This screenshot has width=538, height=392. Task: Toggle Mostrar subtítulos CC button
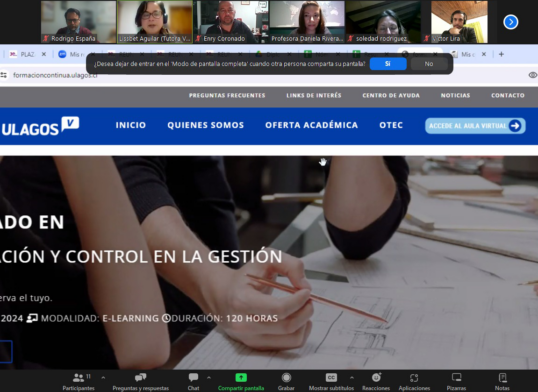click(331, 378)
